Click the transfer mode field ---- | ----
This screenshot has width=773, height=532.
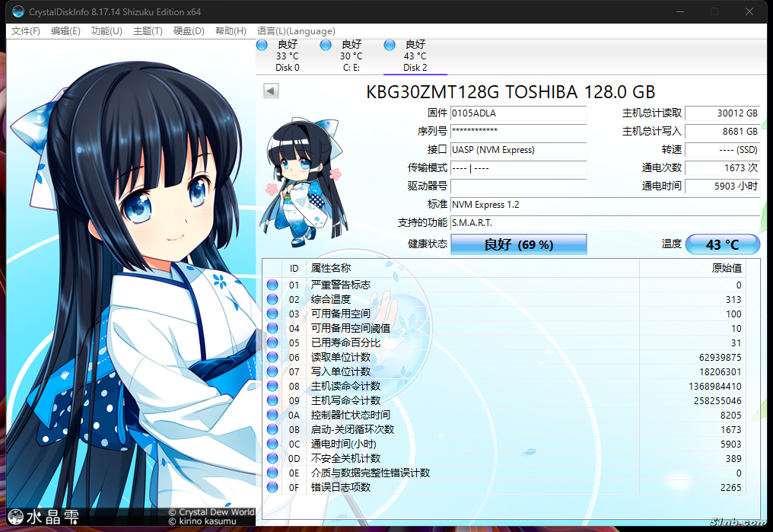519,167
